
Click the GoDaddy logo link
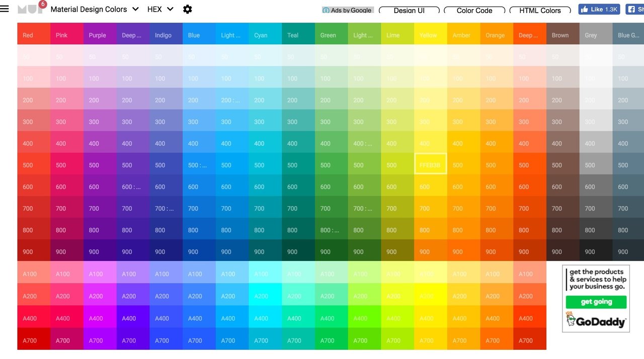click(x=596, y=320)
